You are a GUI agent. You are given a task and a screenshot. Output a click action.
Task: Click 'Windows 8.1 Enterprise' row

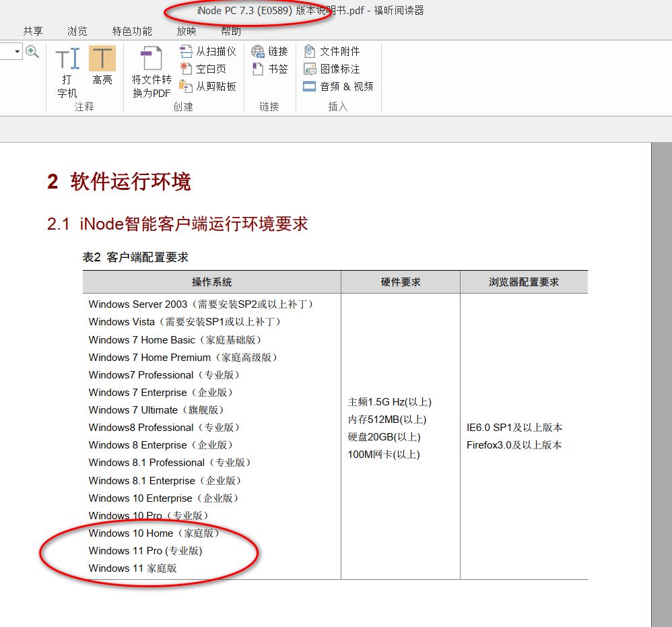point(166,481)
